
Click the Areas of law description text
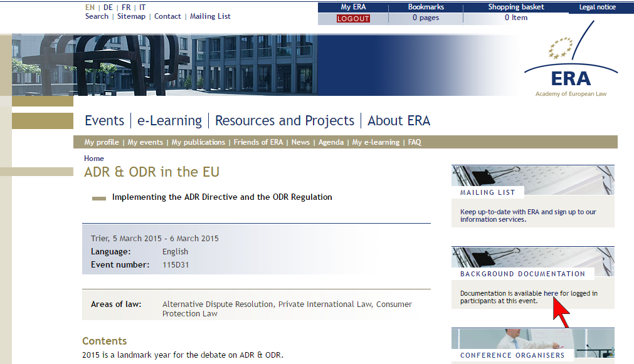pos(287,309)
